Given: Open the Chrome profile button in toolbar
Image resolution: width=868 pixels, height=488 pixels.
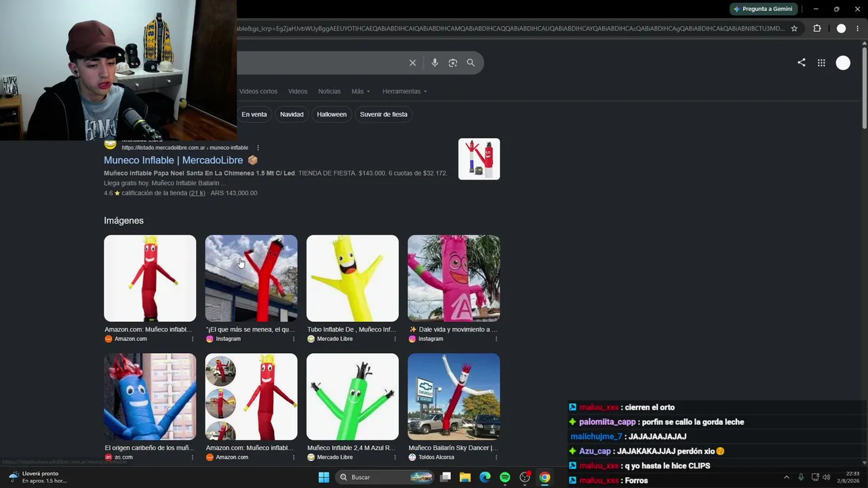Looking at the screenshot, I should click(x=842, y=28).
